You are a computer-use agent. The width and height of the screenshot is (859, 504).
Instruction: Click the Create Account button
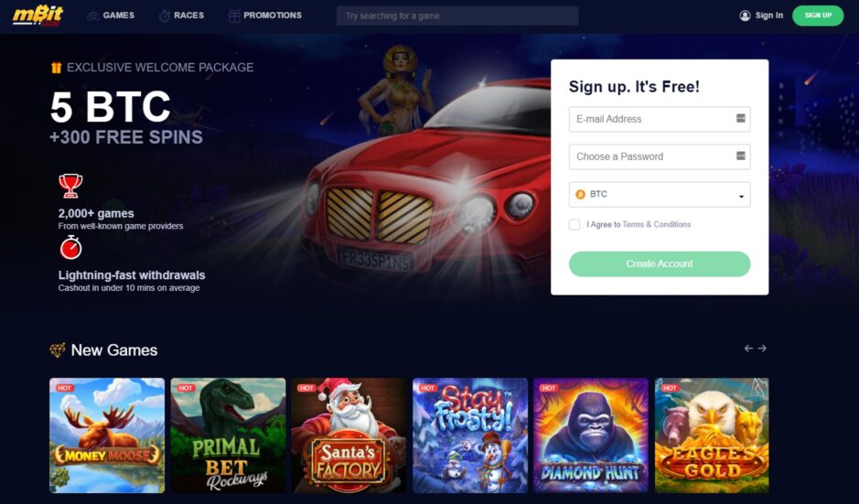[x=660, y=264]
